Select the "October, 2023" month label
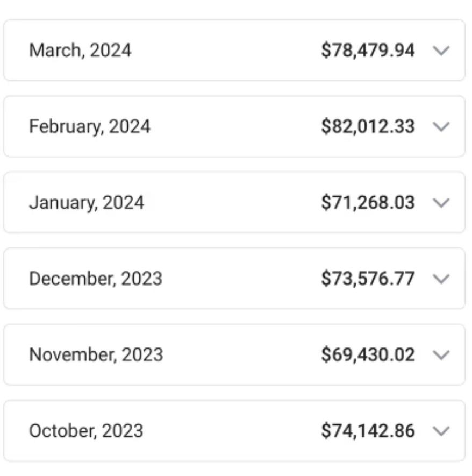This screenshot has height=476, width=472. (86, 431)
